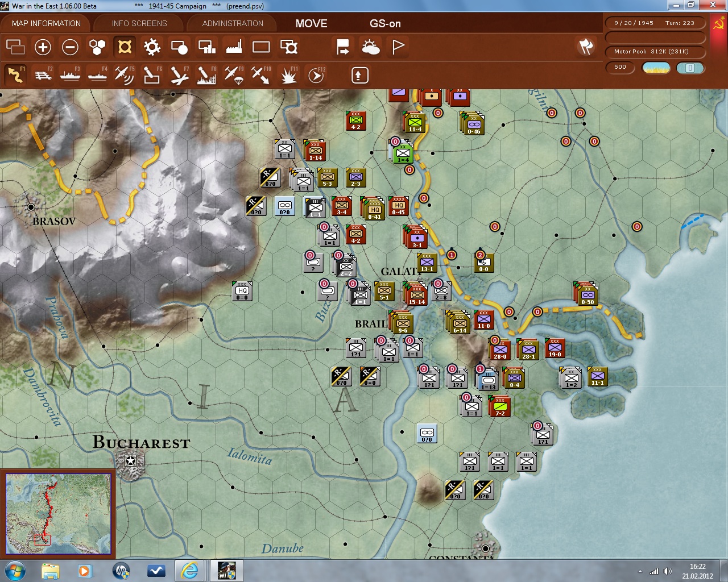Select the 11-4 green unit counter

[415, 123]
